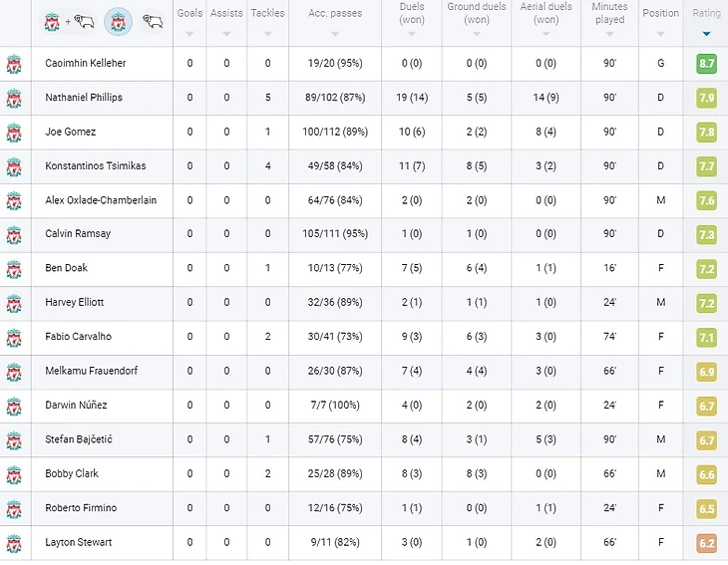The image size is (728, 565).
Task: Click Kelleher's green 8.7 rating badge
Action: (706, 64)
